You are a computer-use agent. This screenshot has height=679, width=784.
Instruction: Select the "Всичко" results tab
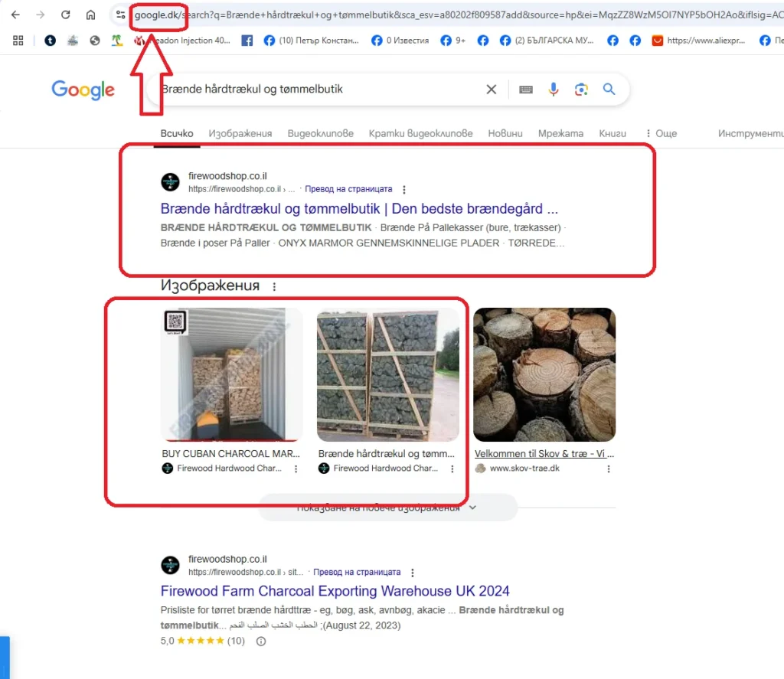[177, 133]
